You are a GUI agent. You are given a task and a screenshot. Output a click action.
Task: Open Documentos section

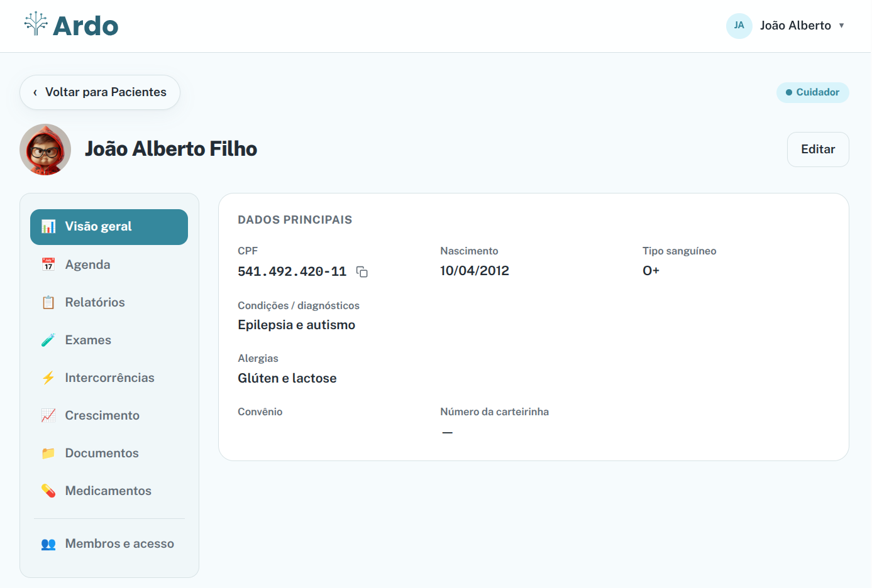[x=109, y=453]
